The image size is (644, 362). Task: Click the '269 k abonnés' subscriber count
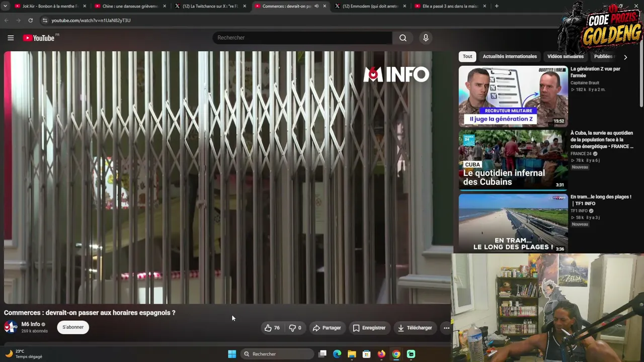pos(35,331)
